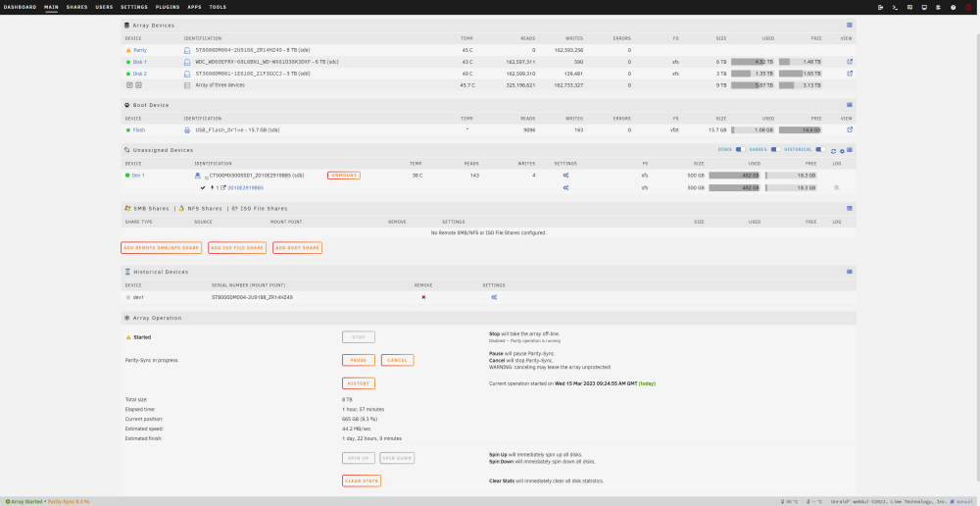Viewport: 980px width, 506px height.
Task: Browse Flash contents via view icon
Action: [x=850, y=130]
